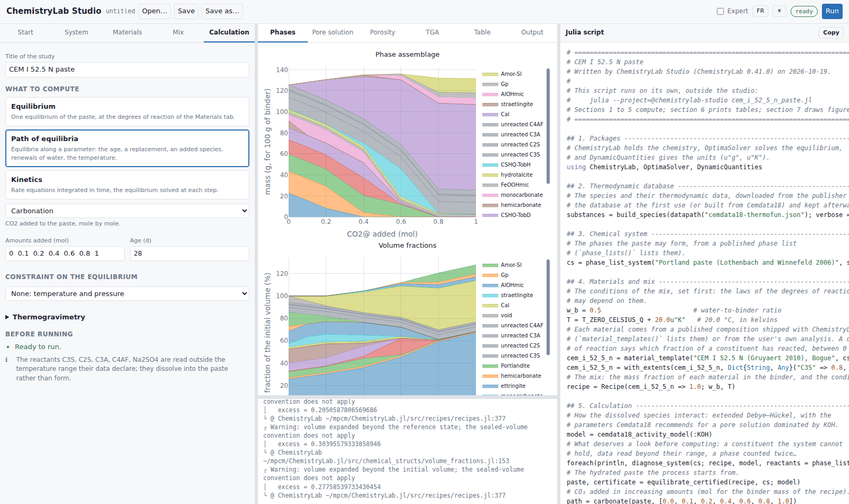
Task: Toggle Gp in Volume fractions legend
Action: pos(496,275)
